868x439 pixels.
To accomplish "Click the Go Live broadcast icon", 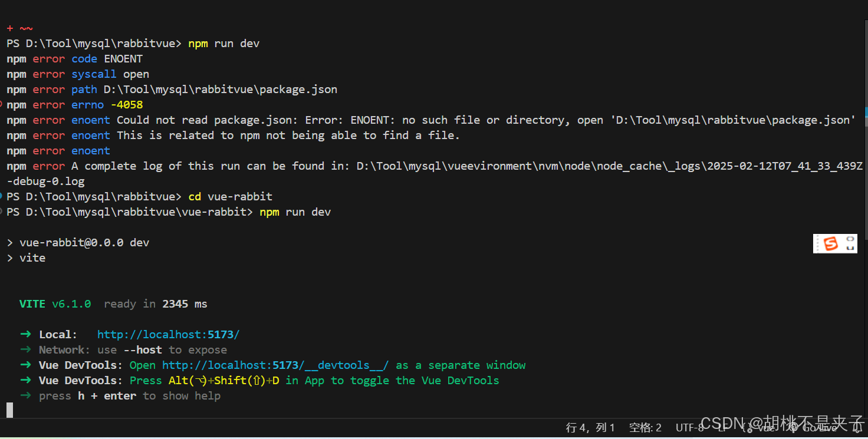I will tap(794, 429).
